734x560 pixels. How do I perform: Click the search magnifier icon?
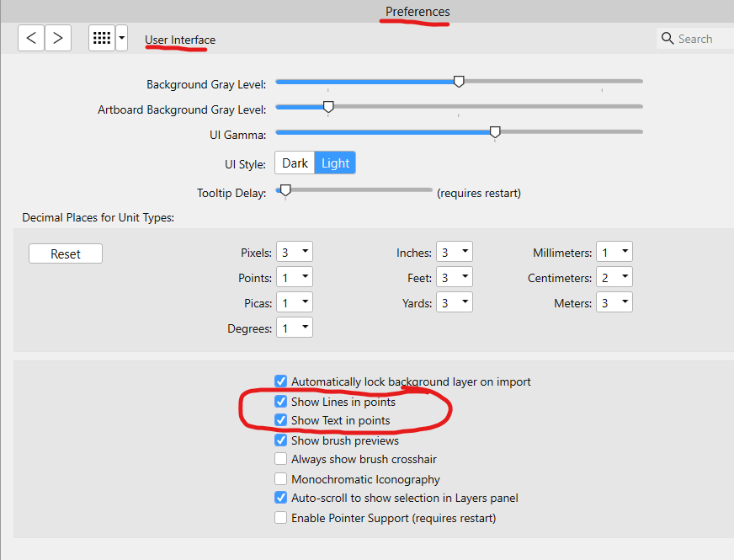point(668,38)
